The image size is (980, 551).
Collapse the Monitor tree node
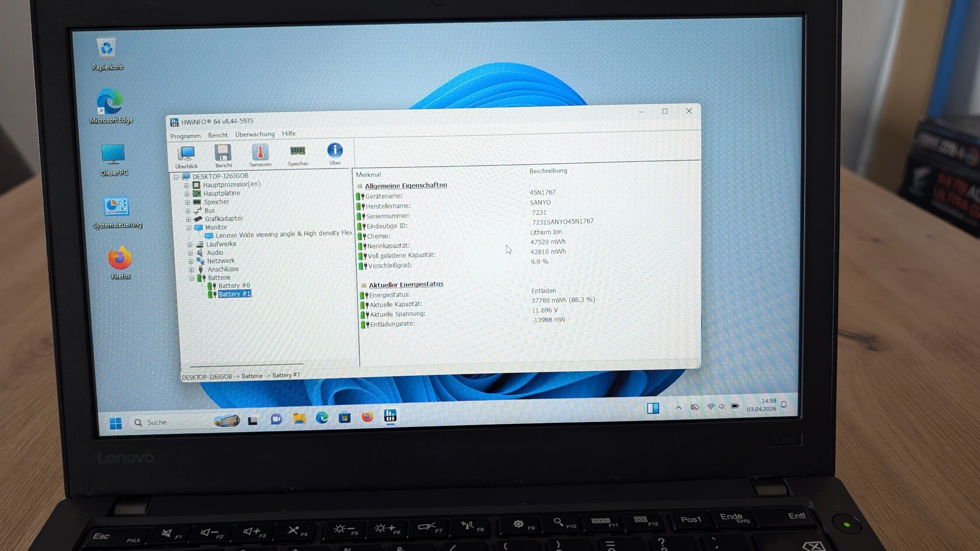pos(189,228)
